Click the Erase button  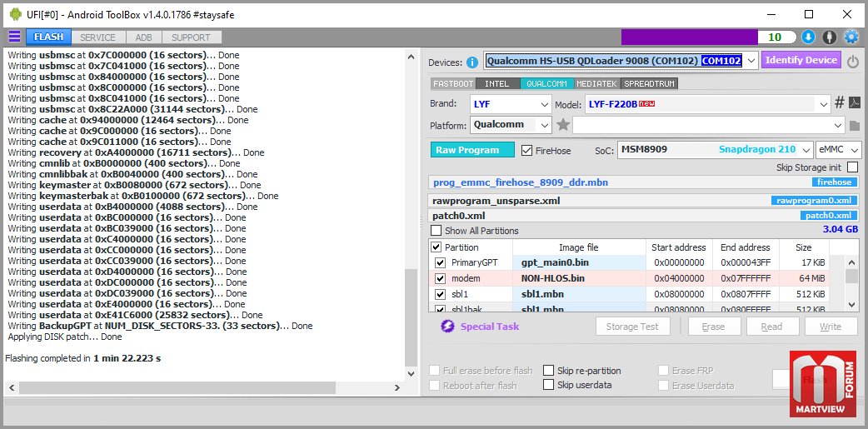[714, 327]
